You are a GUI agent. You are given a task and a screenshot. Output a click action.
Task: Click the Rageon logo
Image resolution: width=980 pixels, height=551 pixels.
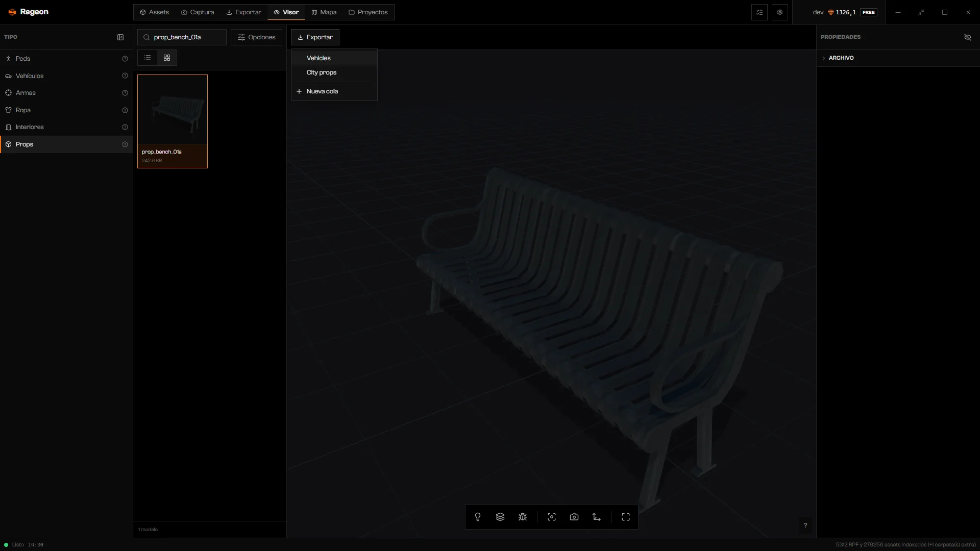(x=29, y=12)
